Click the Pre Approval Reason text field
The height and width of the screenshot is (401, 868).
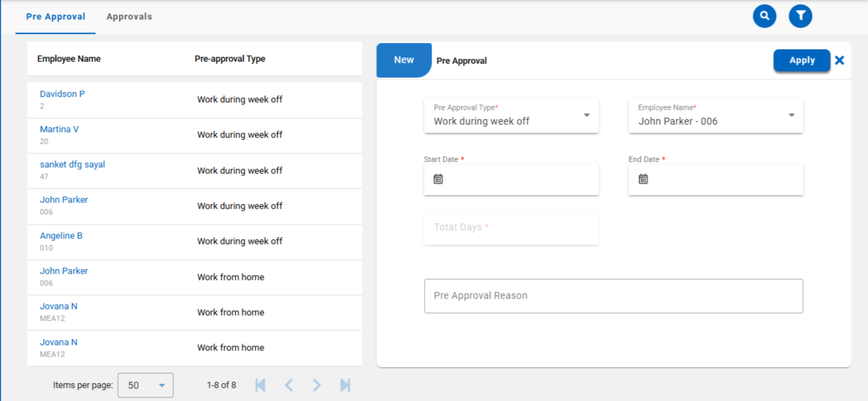(x=613, y=296)
